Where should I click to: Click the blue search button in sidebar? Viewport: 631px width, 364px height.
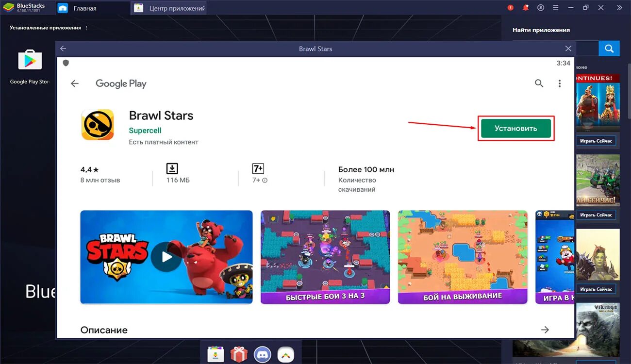coord(609,49)
